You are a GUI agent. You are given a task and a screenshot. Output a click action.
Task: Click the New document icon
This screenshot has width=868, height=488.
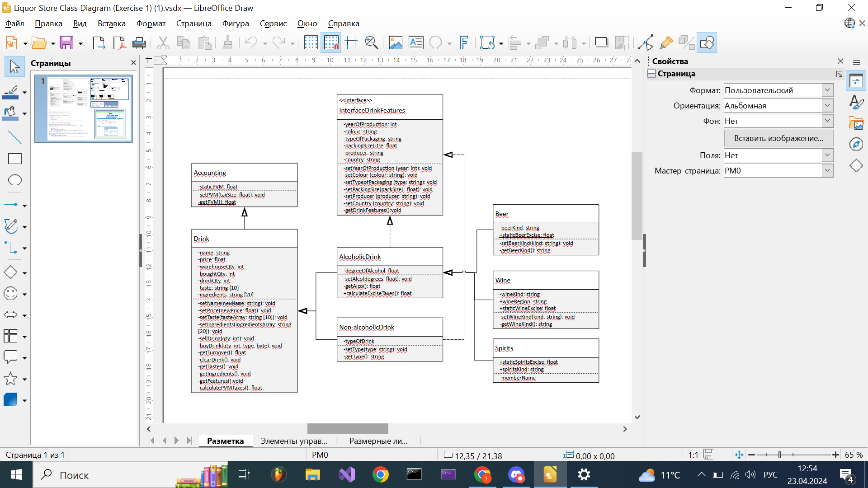[11, 43]
